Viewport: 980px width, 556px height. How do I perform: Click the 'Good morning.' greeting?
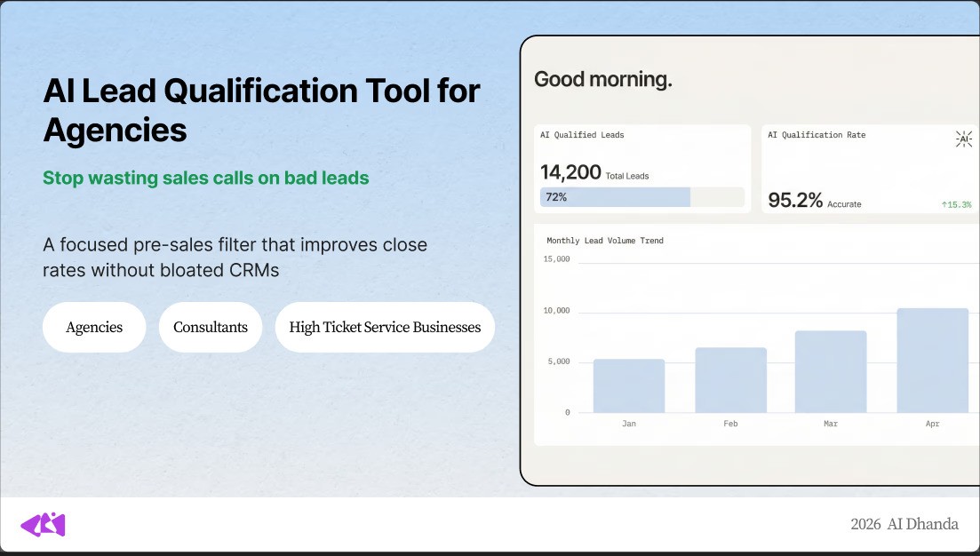[x=603, y=79]
